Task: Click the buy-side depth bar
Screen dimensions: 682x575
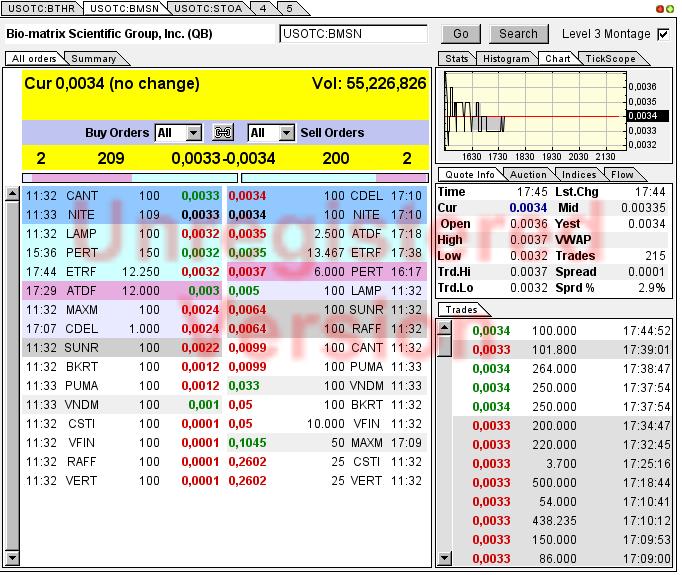Action: [x=130, y=178]
